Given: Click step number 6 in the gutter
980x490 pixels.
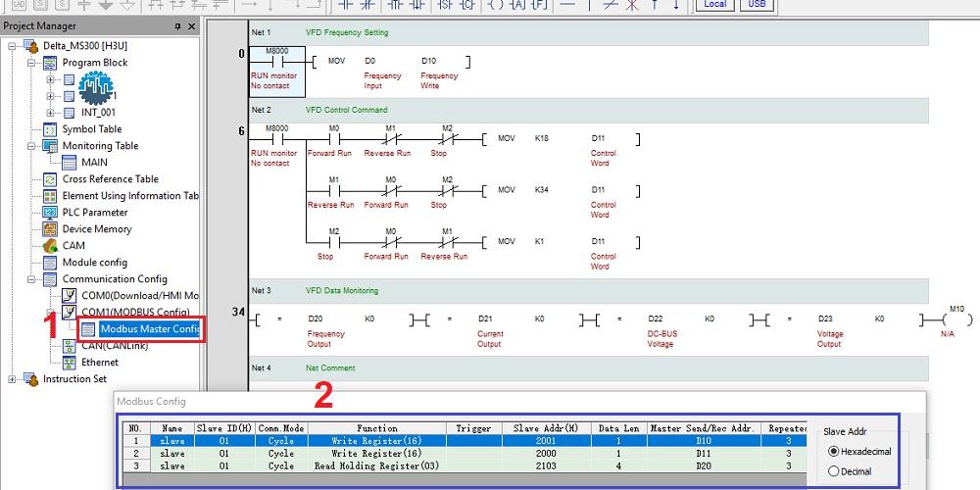Looking at the screenshot, I should (x=241, y=131).
